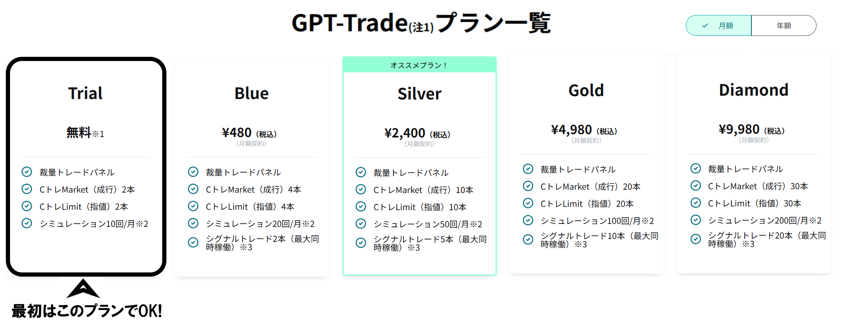The image size is (868, 328).
Task: Select the Trial plan heading
Action: click(x=85, y=93)
